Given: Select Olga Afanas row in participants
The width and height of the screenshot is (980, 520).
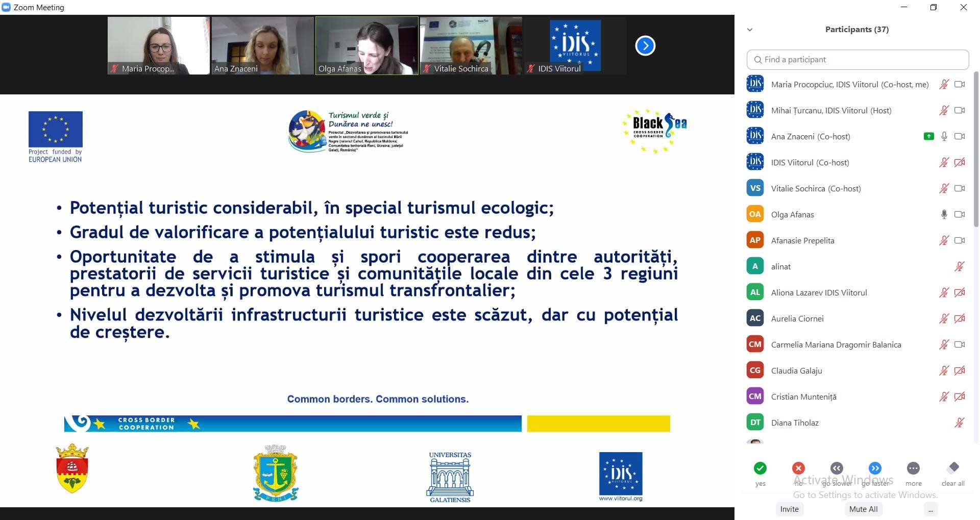Looking at the screenshot, I should [x=857, y=215].
